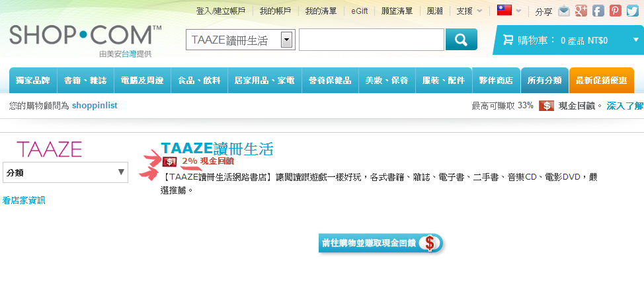Share on Google Plus icon
The height and width of the screenshot is (286, 644).
tap(581, 11)
